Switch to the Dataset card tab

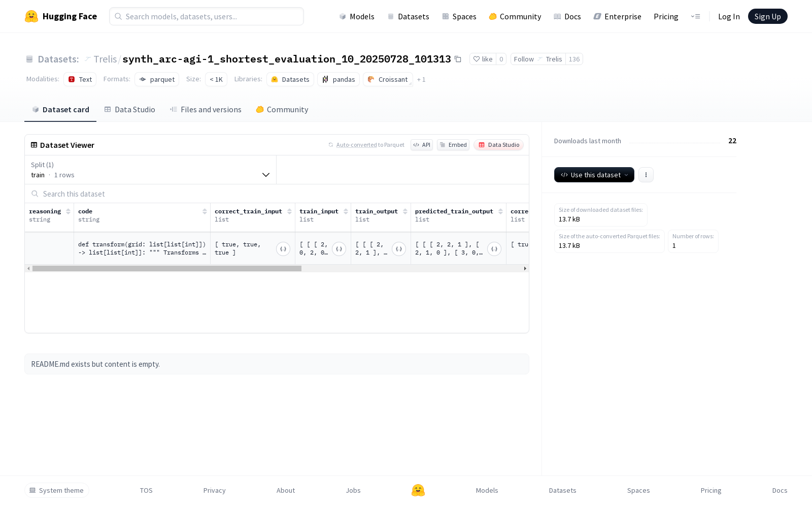[60, 110]
